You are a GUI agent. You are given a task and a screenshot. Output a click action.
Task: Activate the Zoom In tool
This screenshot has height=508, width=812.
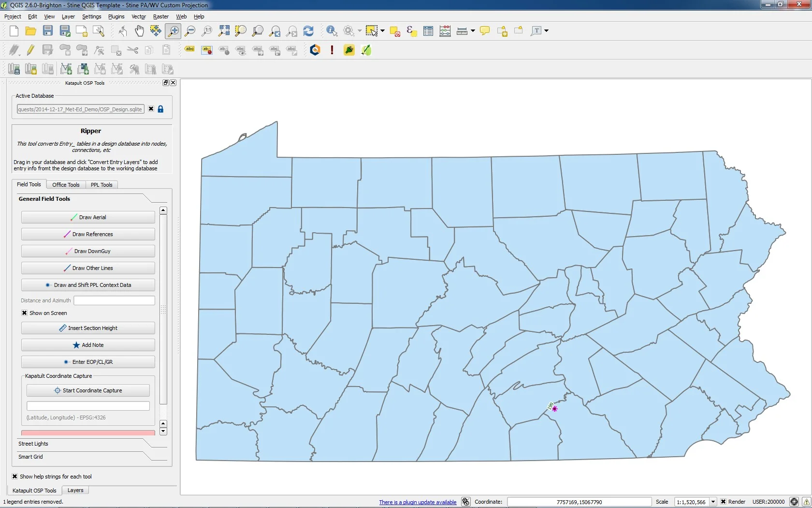173,31
